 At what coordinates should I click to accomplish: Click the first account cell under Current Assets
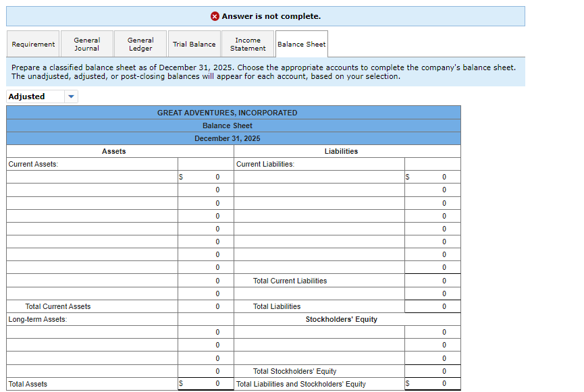(x=91, y=177)
